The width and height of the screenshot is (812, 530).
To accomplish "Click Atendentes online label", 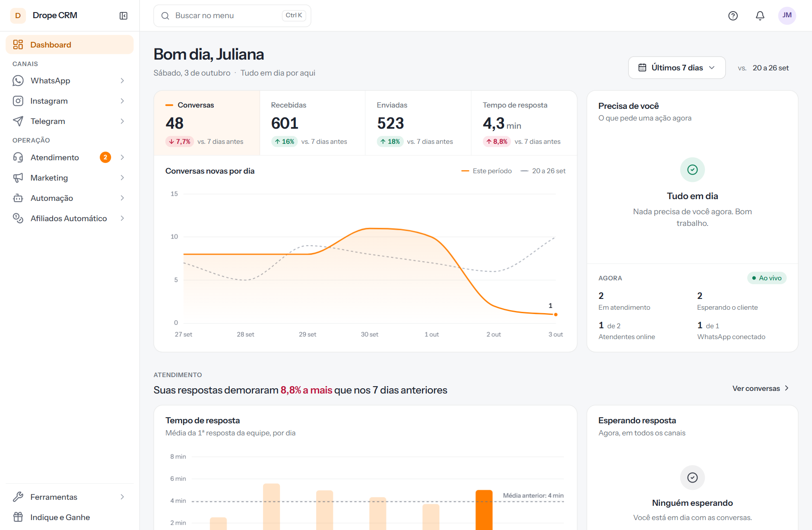I will [627, 337].
